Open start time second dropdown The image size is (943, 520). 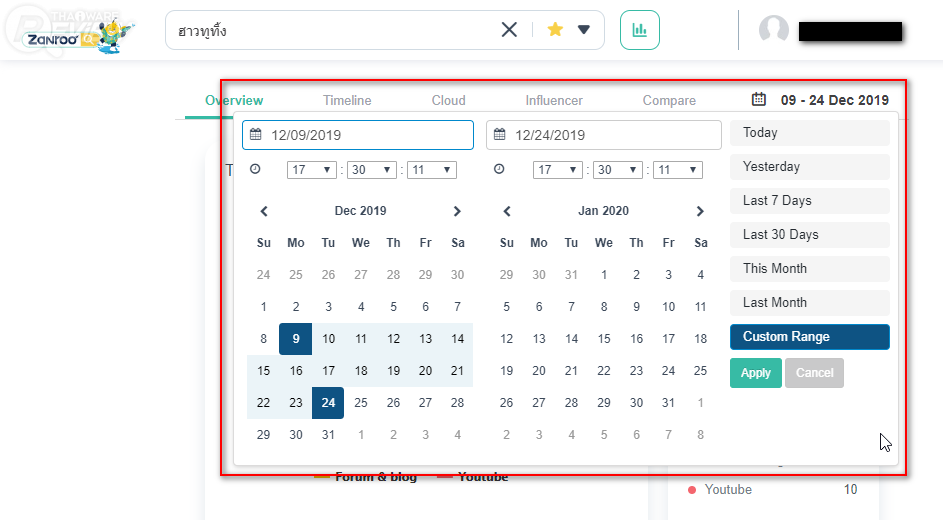[x=432, y=170]
